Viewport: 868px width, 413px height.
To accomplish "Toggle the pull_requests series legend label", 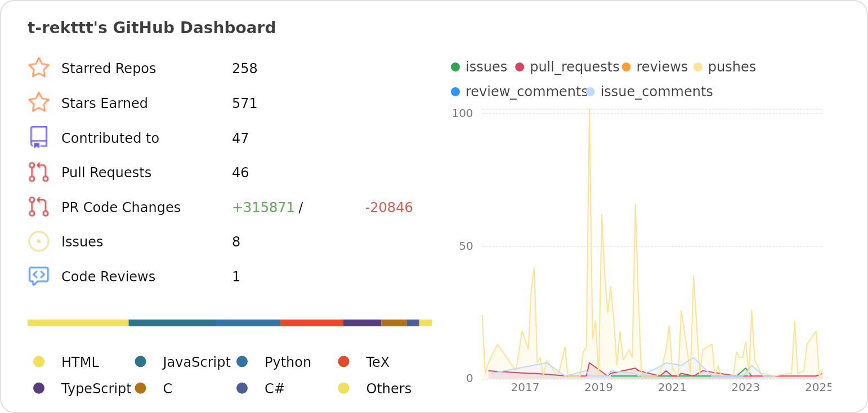I will [x=574, y=67].
